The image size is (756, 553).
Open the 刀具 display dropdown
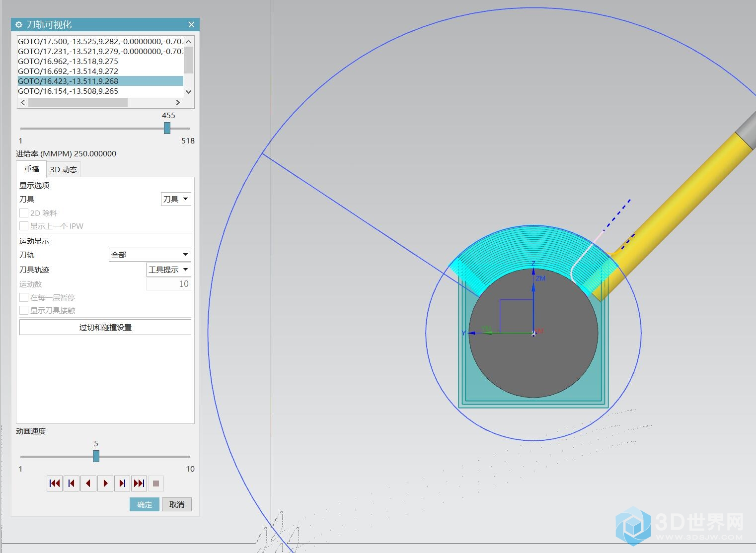[176, 199]
